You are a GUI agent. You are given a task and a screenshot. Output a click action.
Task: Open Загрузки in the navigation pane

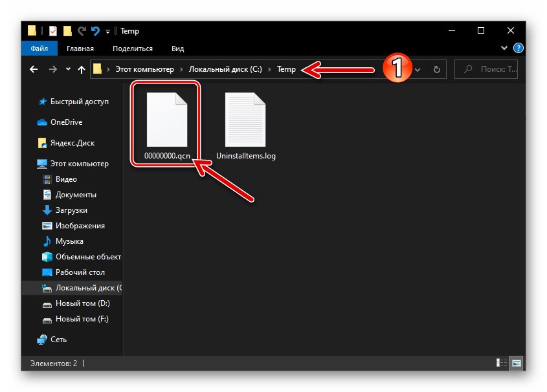tap(71, 210)
